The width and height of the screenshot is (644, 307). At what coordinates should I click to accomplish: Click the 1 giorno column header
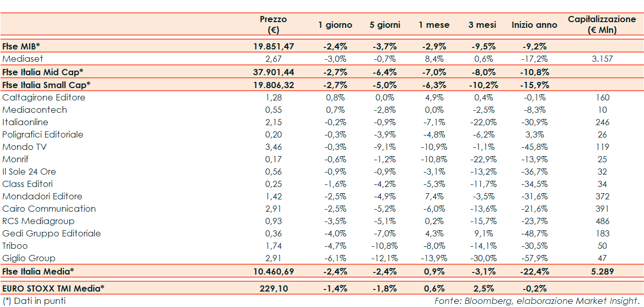click(335, 25)
